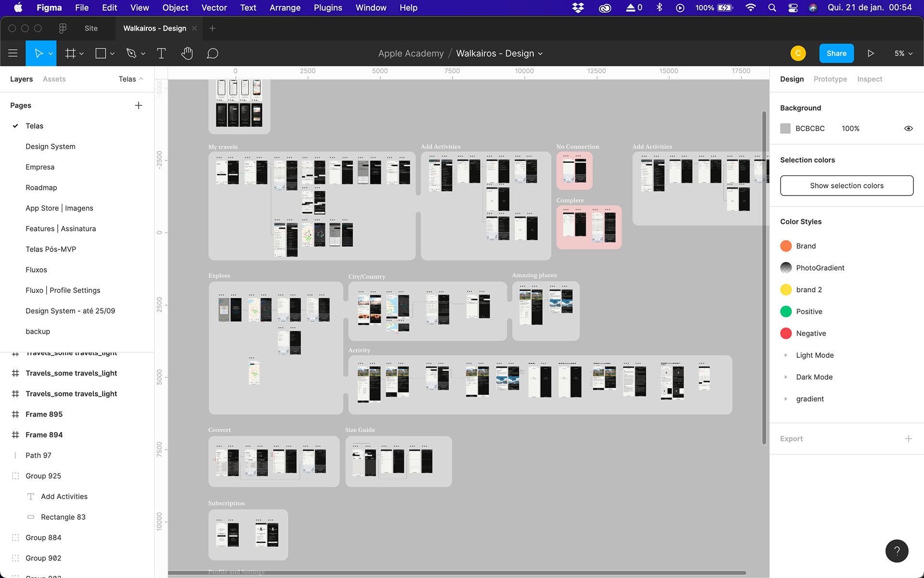Open a new tab with plus icon
Screen dimensions: 924x578
[212, 28]
